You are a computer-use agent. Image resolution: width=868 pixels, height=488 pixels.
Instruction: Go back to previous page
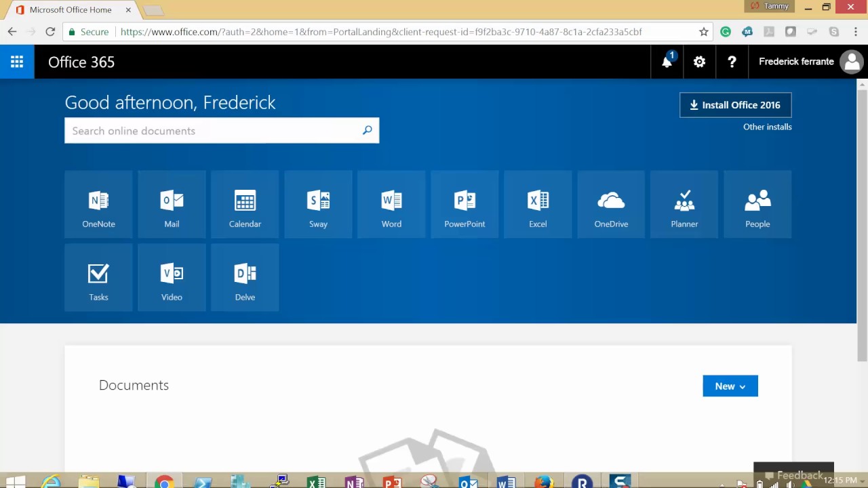tap(12, 32)
